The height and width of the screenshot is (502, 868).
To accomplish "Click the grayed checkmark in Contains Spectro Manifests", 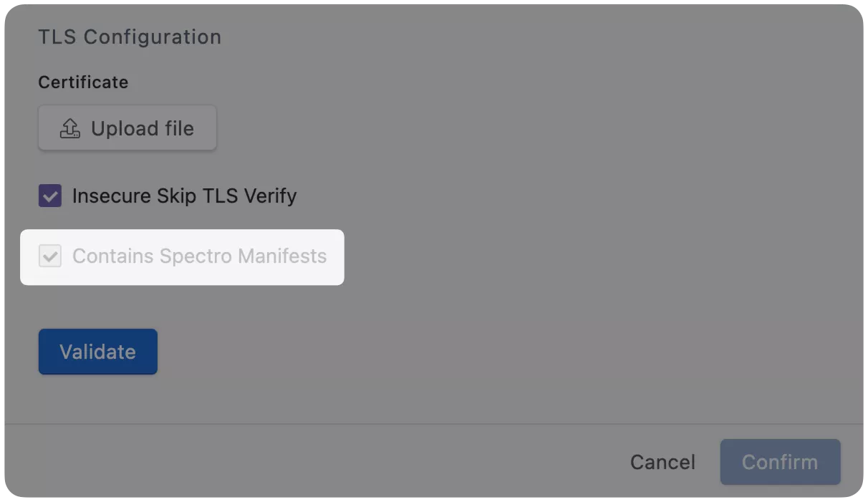I will point(49,256).
